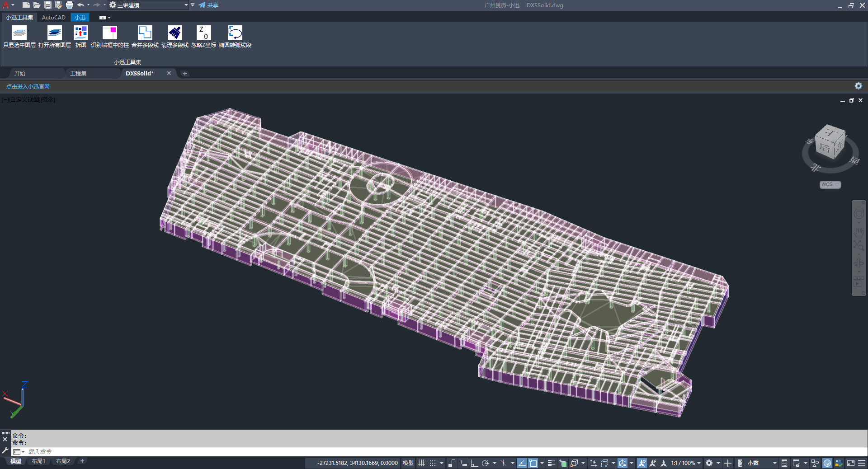Switch to the 小迅 ribbon tab
The height and width of the screenshot is (469, 868).
pyautogui.click(x=80, y=18)
